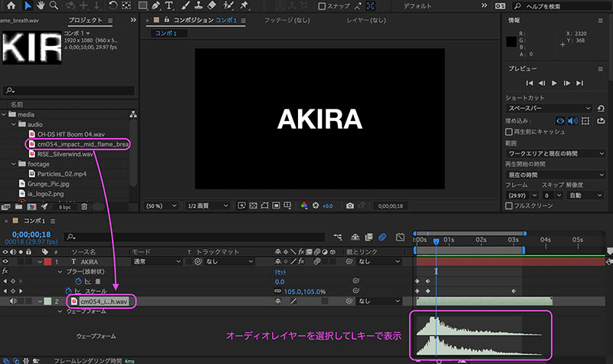
Task: Click the composition mini-flowchart icon
Action: 338,237
